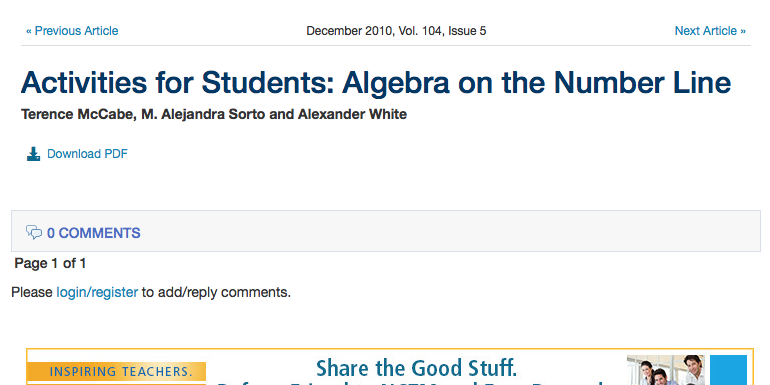770x385 pixels.
Task: Click the speech bubbles comments icon
Action: (x=34, y=232)
